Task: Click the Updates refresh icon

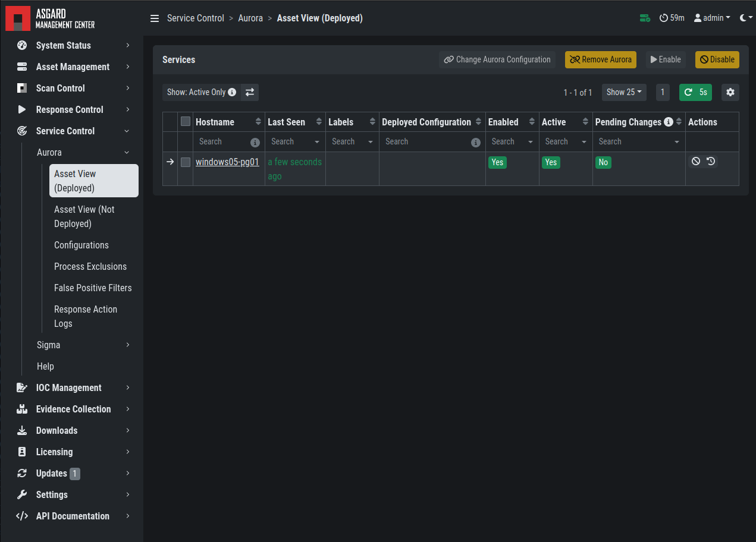Action: pos(22,473)
